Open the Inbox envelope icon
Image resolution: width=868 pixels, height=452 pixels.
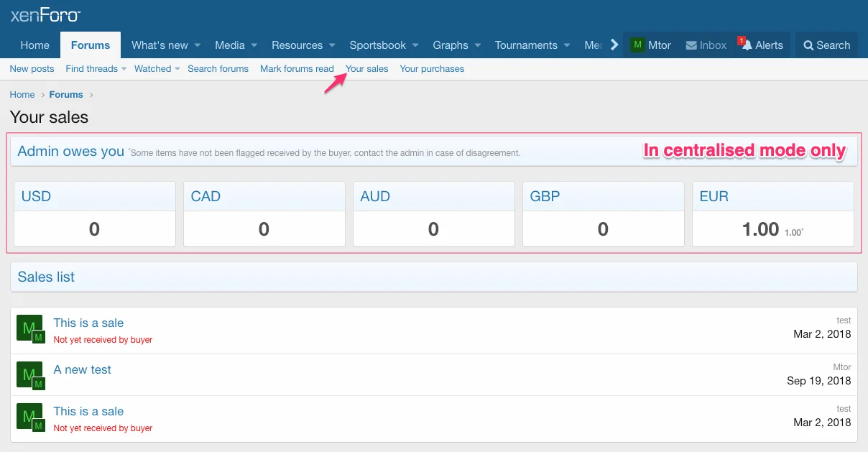tap(691, 45)
